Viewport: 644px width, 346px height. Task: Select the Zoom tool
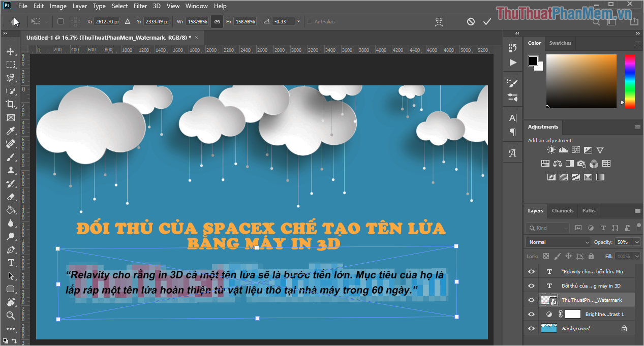click(x=10, y=316)
